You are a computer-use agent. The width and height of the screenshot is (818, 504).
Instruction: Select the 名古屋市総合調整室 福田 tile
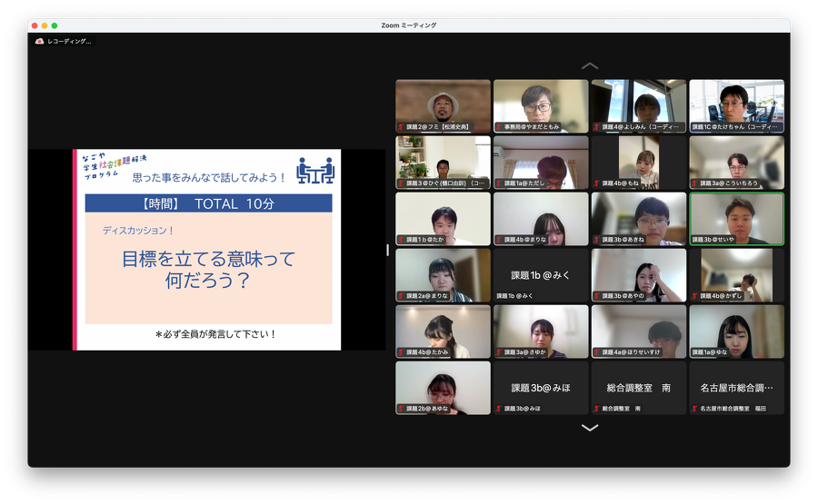[x=736, y=388]
